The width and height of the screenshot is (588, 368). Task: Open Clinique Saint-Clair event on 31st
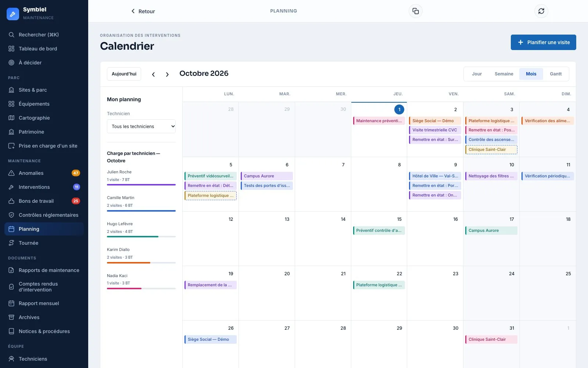click(x=491, y=339)
